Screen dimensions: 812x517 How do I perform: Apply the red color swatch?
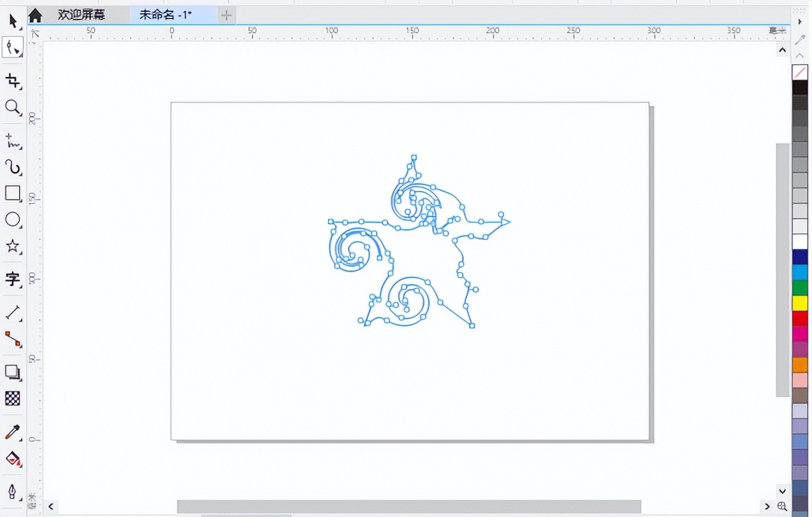(x=800, y=319)
